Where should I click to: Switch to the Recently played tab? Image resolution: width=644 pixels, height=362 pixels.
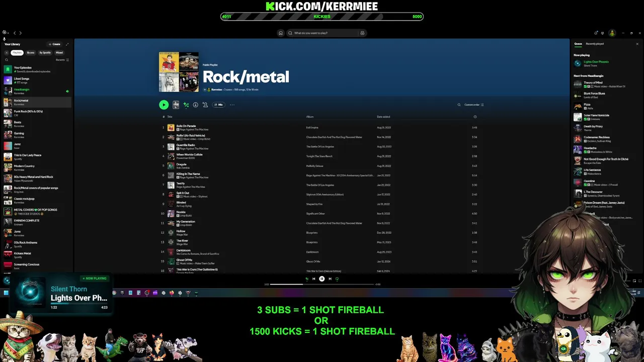(x=595, y=44)
